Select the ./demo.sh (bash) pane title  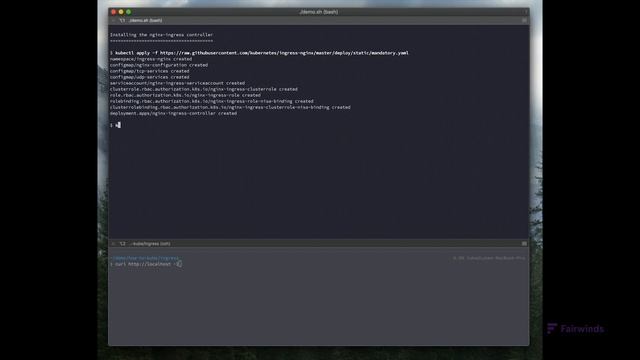tap(146, 20)
